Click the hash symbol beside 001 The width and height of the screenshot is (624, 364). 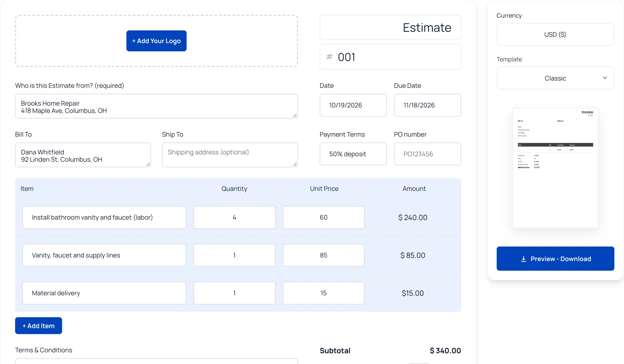pos(329,57)
